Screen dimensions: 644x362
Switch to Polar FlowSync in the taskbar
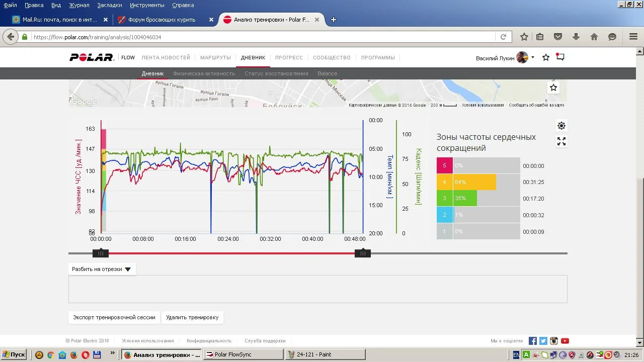click(243, 354)
